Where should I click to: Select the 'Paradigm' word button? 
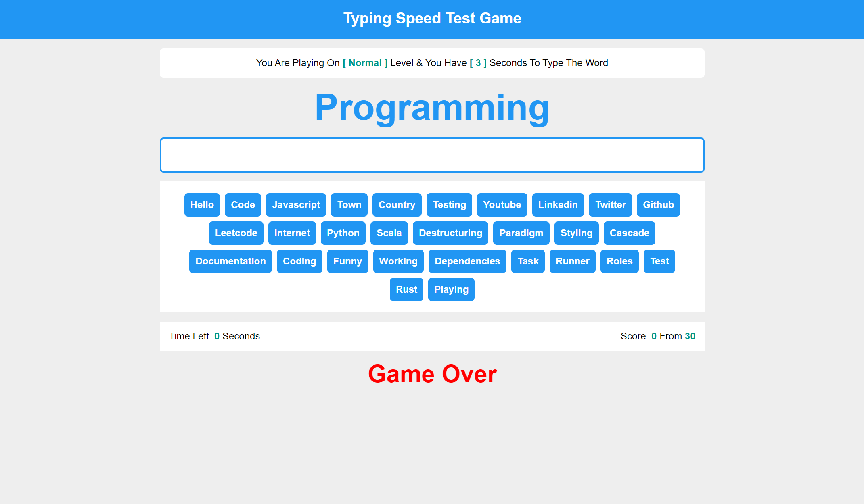[x=521, y=233]
